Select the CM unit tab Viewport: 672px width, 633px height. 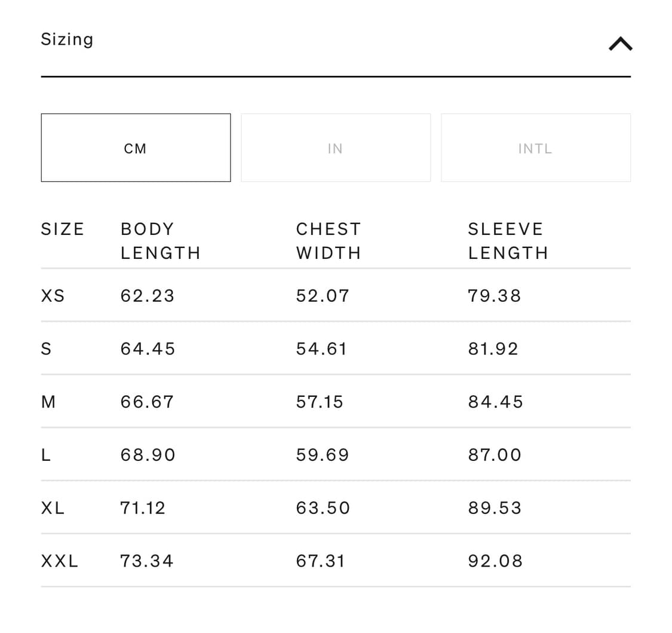[136, 148]
